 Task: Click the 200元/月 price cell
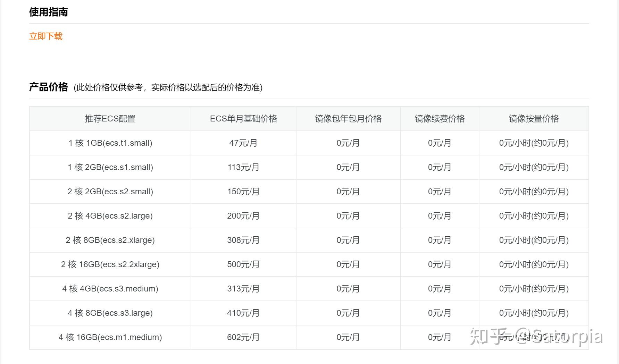243,216
